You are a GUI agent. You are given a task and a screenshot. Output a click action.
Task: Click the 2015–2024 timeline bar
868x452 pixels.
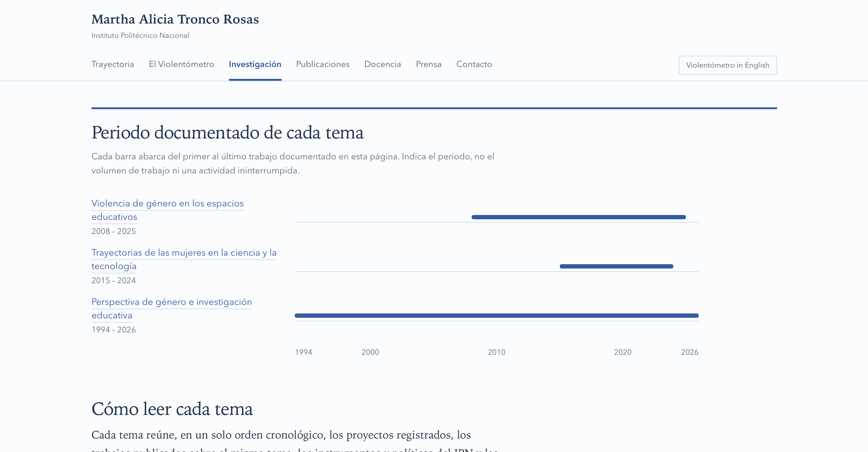616,266
